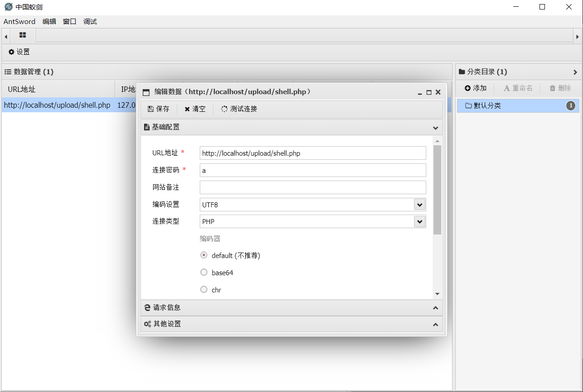Screen dimensions: 583x392
Task: Select the 默认分类 category folder
Action: (517, 106)
